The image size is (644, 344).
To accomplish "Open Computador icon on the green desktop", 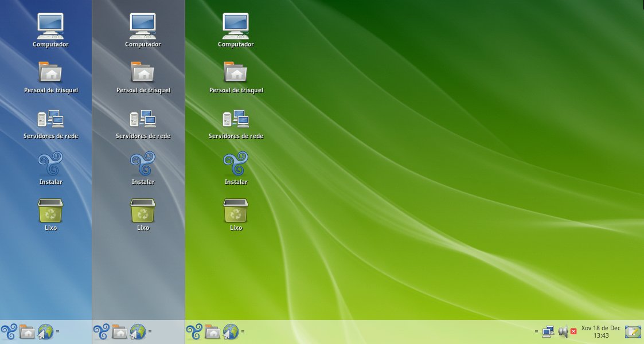I will (236, 26).
